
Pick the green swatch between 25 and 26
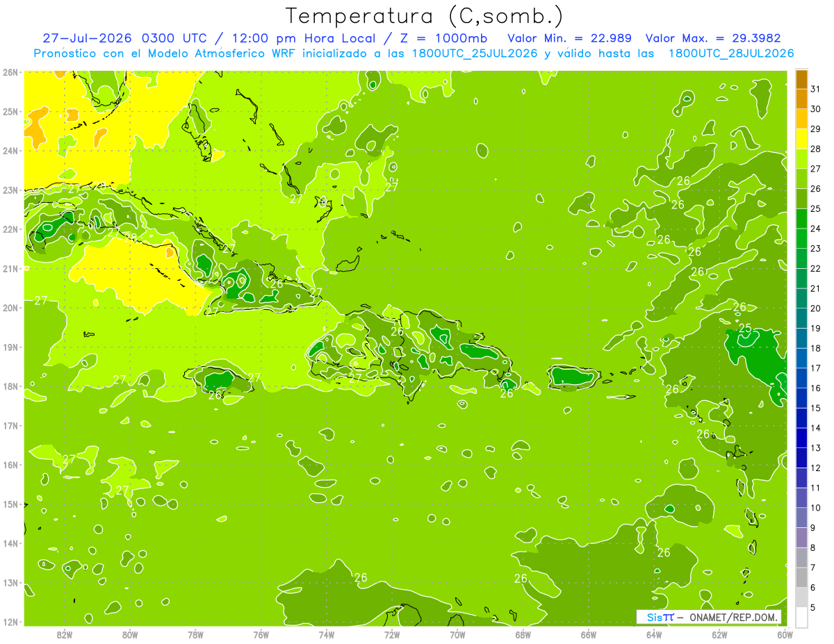pos(802,199)
